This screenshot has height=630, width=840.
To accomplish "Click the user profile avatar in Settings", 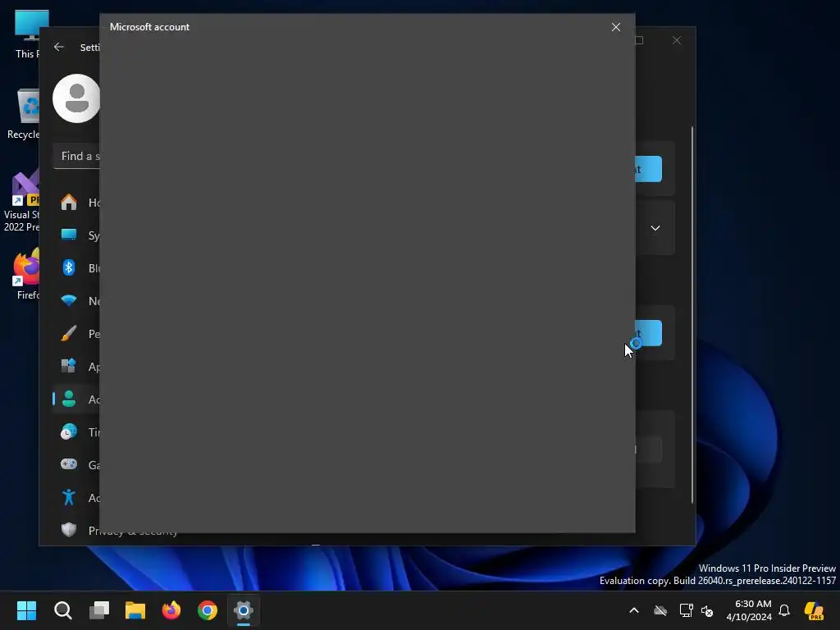I will 76,98.
